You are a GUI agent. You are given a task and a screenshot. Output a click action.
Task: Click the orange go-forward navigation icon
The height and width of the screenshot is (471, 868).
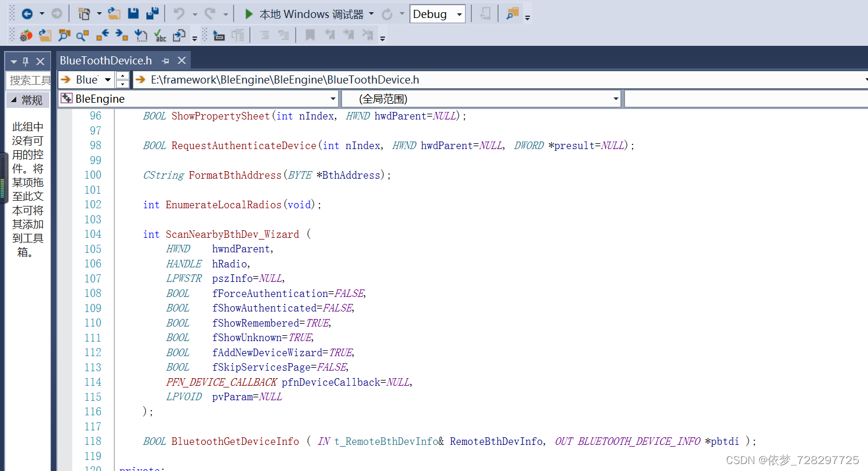coord(122,35)
